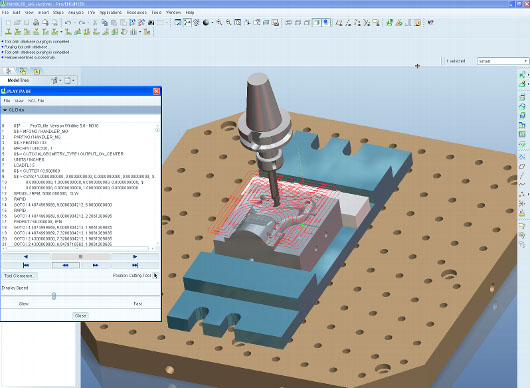Click the Undo arrow icon
The image size is (530, 388).
(x=68, y=23)
